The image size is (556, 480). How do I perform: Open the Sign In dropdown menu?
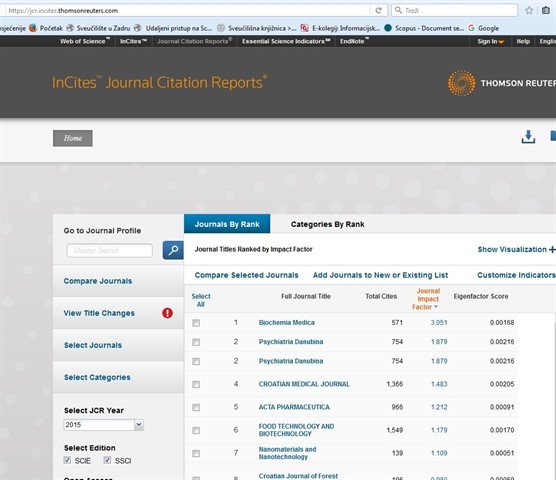click(x=490, y=41)
